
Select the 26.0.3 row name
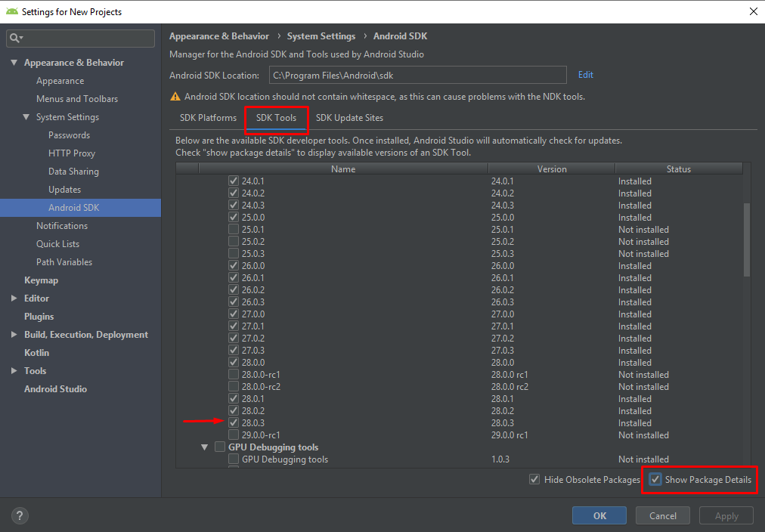click(x=253, y=302)
